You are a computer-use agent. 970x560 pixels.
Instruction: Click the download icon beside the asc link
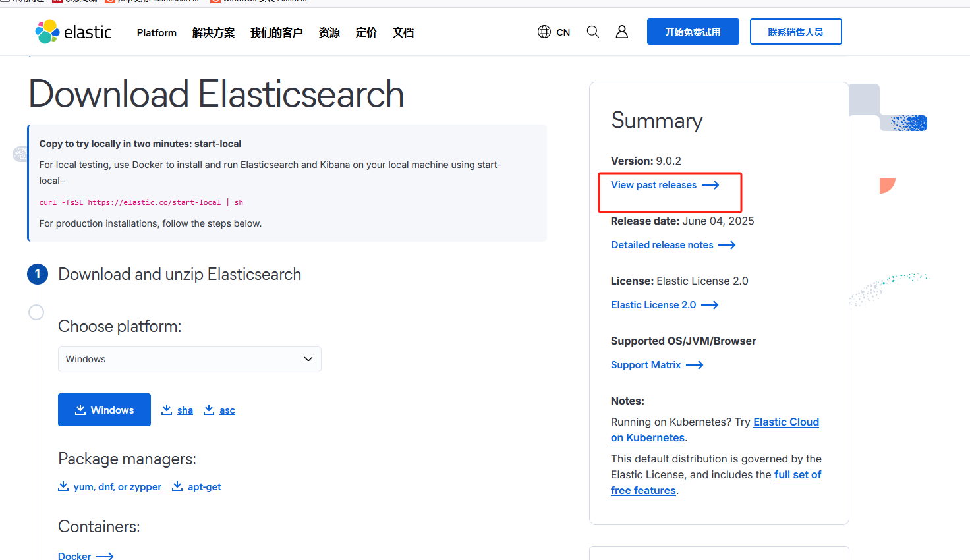209,409
